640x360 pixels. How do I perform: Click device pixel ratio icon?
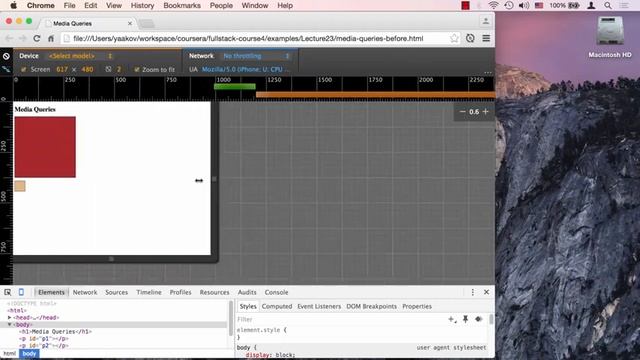point(108,69)
